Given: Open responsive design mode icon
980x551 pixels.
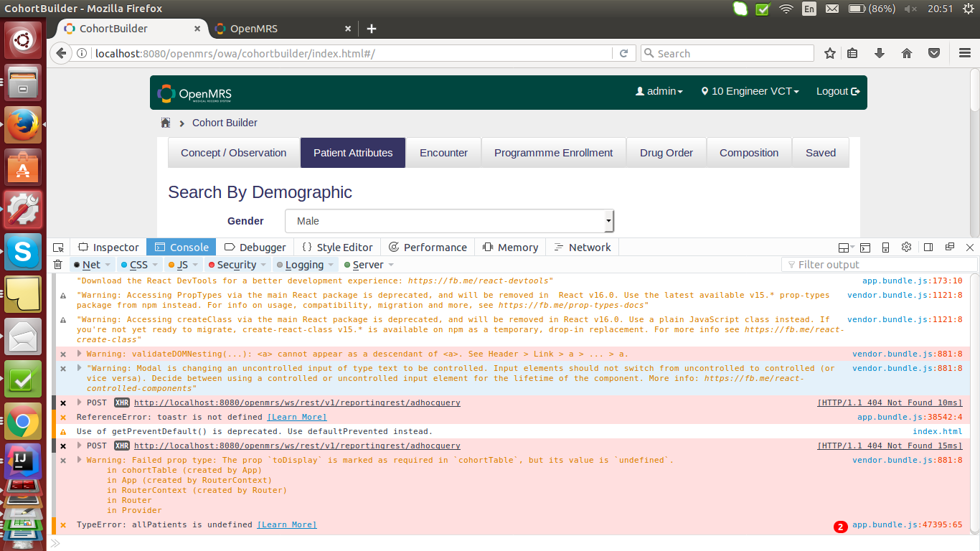Looking at the screenshot, I should click(x=886, y=247).
